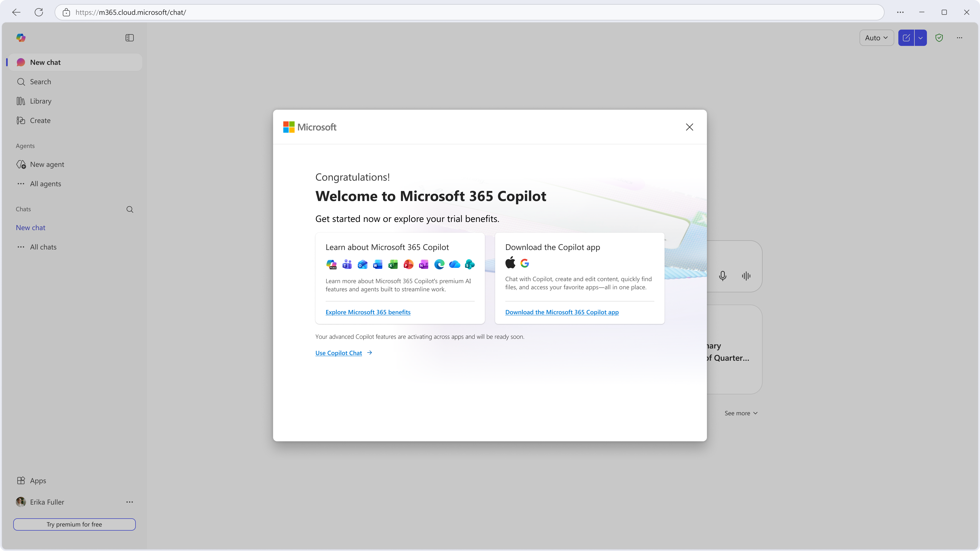Expand the dropdown beside compose button
Viewport: 980px width, 551px height.
[921, 38]
